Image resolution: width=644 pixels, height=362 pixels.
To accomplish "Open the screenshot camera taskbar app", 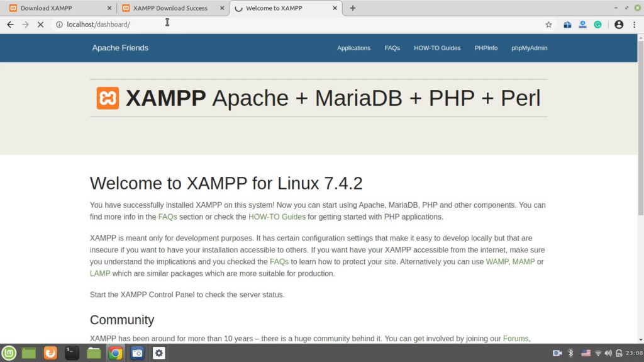I will coord(137,353).
